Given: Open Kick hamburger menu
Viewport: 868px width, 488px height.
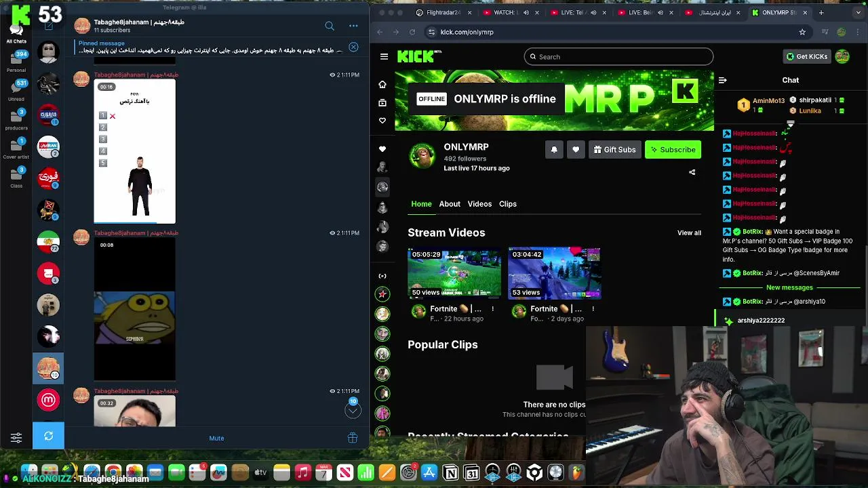Looking at the screenshot, I should (384, 57).
